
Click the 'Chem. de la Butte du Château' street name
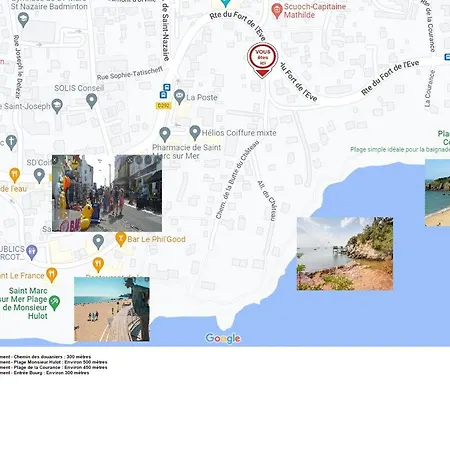click(237, 180)
